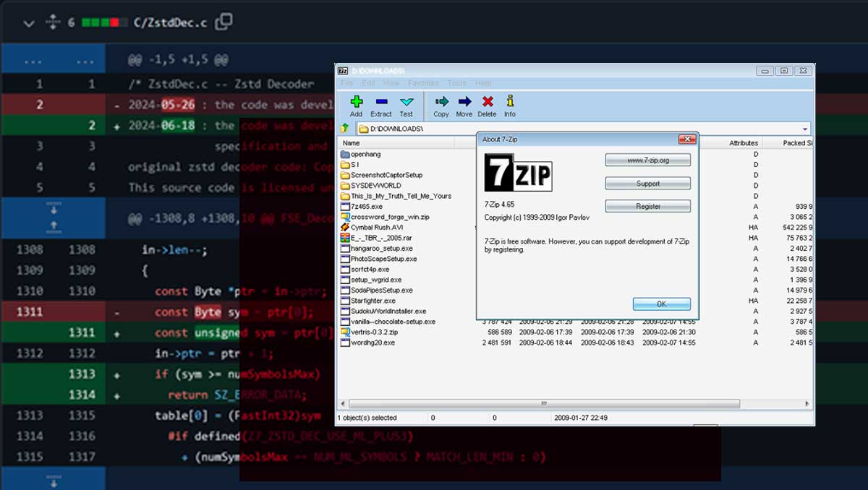Open the C/ZstdDec.c file name link
The height and width of the screenshot is (490, 868).
coord(170,23)
